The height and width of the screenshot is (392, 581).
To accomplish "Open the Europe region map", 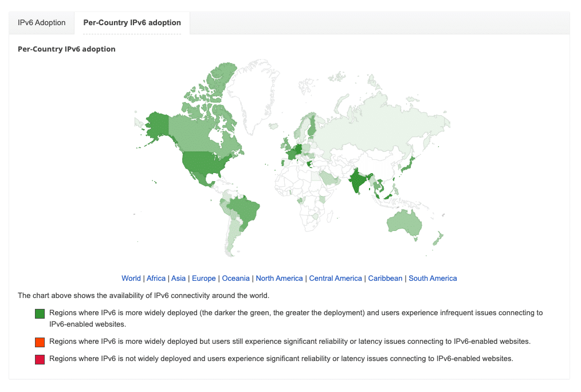I will [204, 278].
